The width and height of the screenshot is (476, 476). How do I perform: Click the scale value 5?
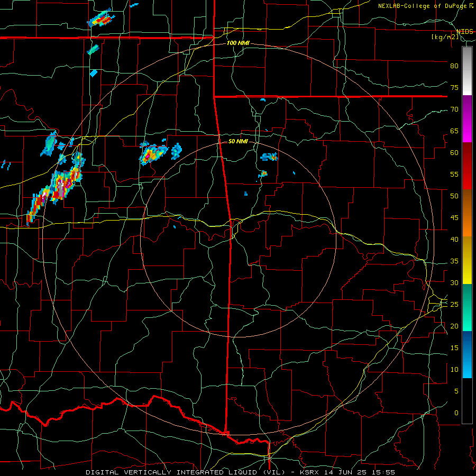[456, 391]
